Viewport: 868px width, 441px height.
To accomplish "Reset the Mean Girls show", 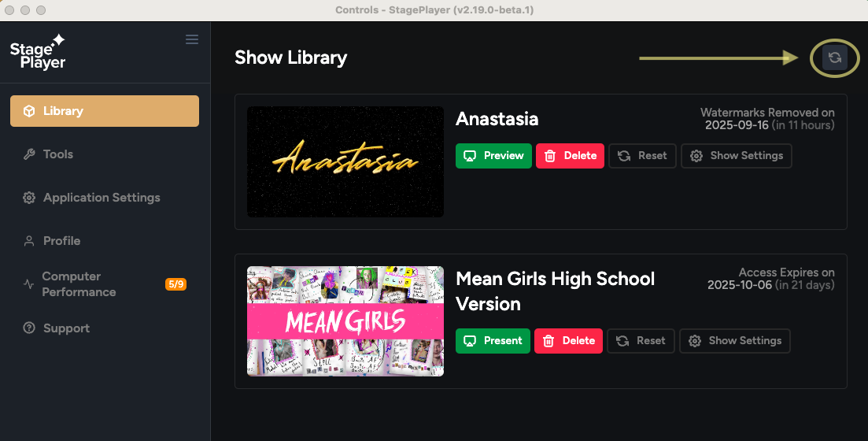I will click(641, 341).
